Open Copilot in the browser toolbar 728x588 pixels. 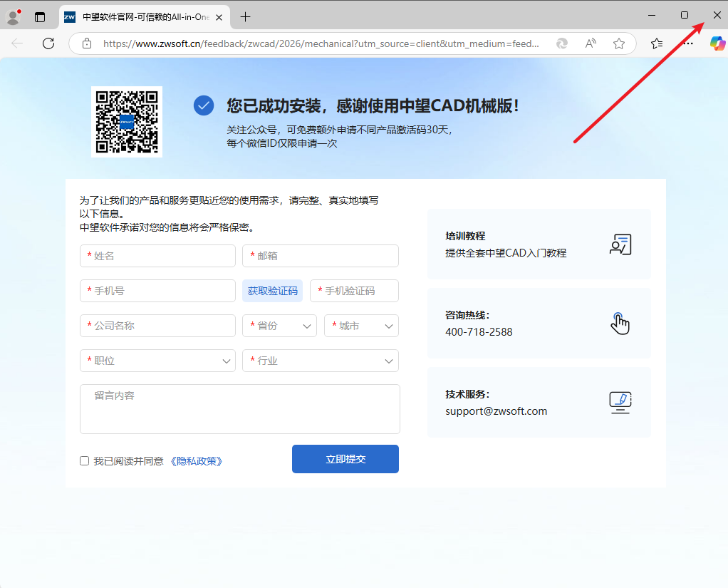[718, 43]
